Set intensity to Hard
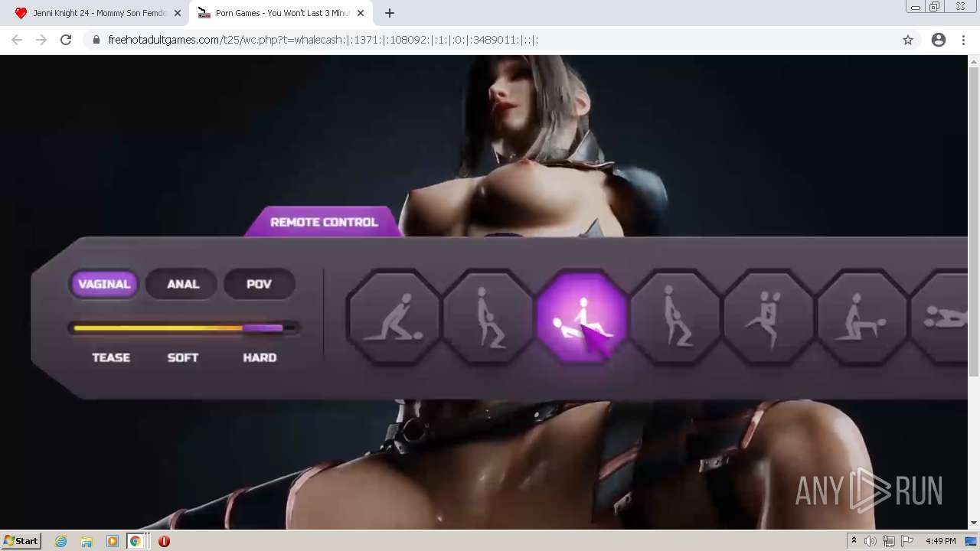Screen dimensions: 980x551 click(260, 357)
